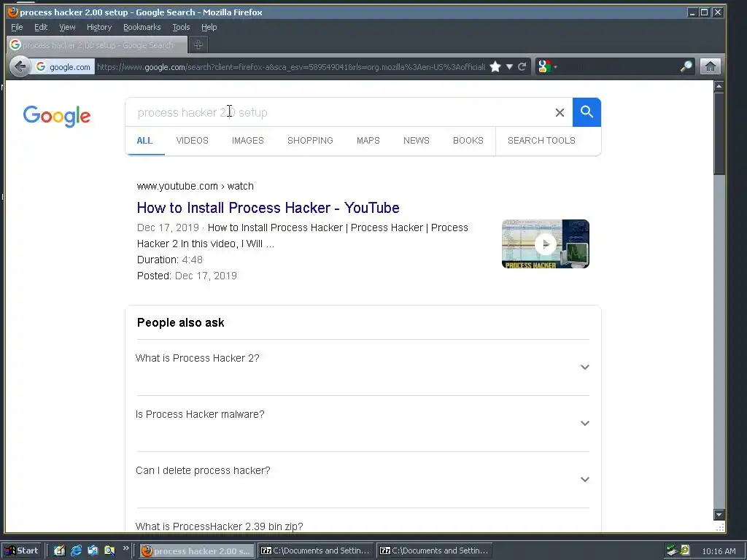Viewport: 747px width, 560px height.
Task: Open SEARCH TOOLS options
Action: pos(542,141)
